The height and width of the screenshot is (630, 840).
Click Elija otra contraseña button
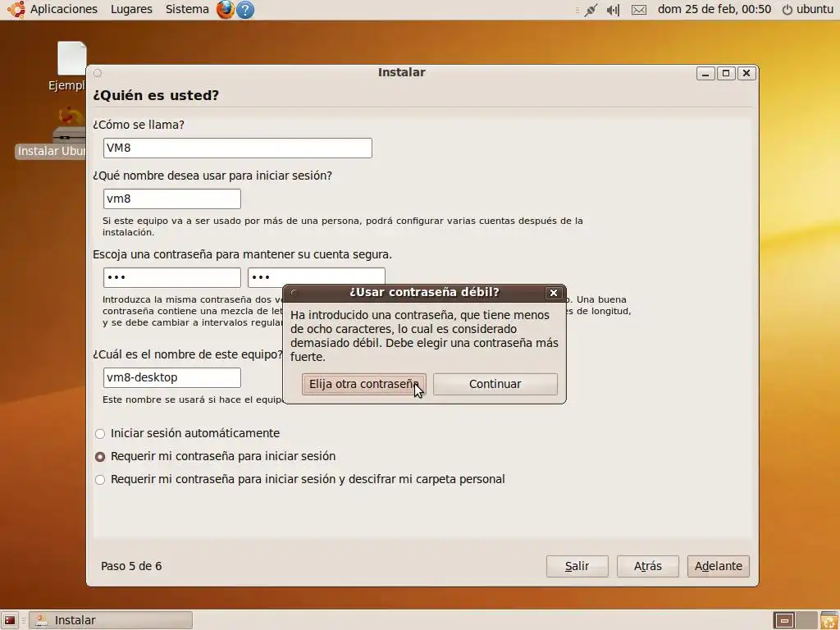pyautogui.click(x=363, y=384)
